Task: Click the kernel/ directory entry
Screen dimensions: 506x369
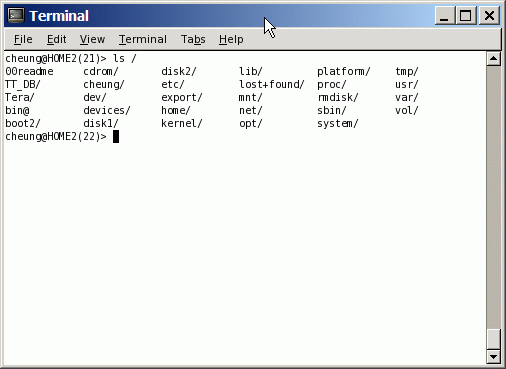Action: point(182,123)
